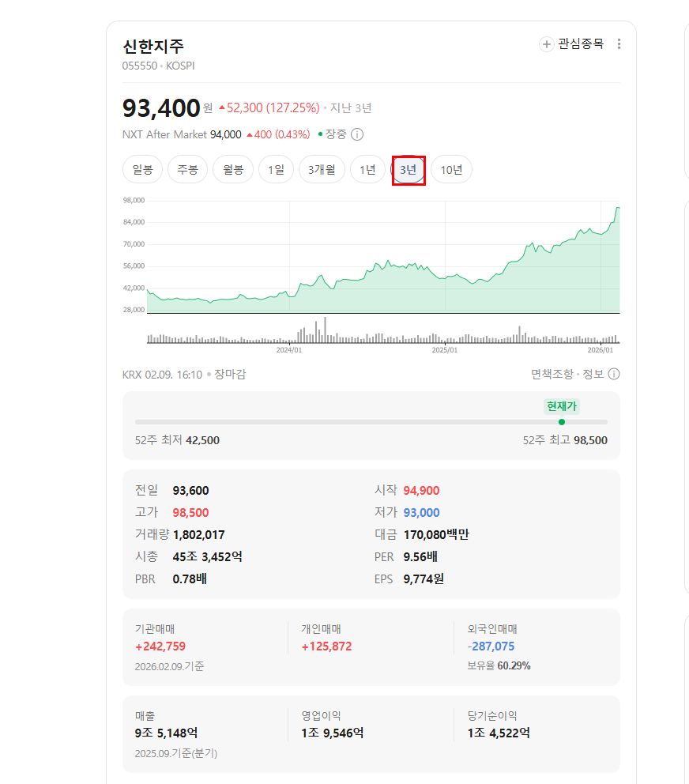689x784 pixels.
Task: Add stock to watchlist via plus icon
Action: pos(547,44)
